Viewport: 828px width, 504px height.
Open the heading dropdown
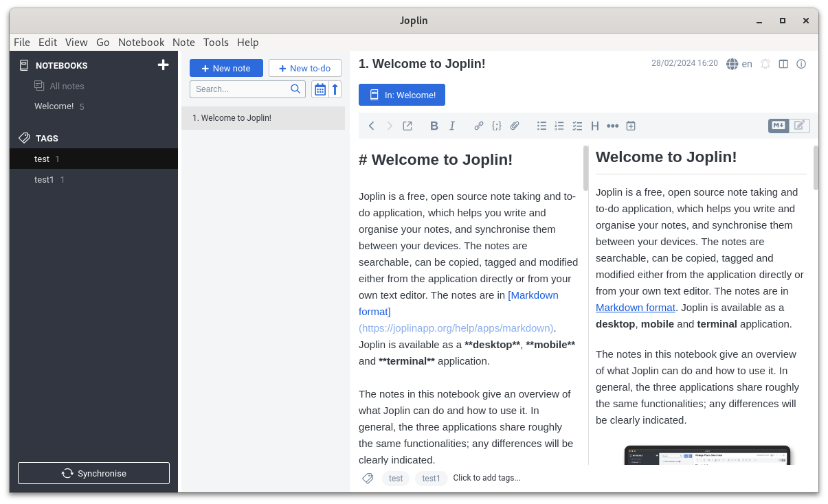click(594, 126)
